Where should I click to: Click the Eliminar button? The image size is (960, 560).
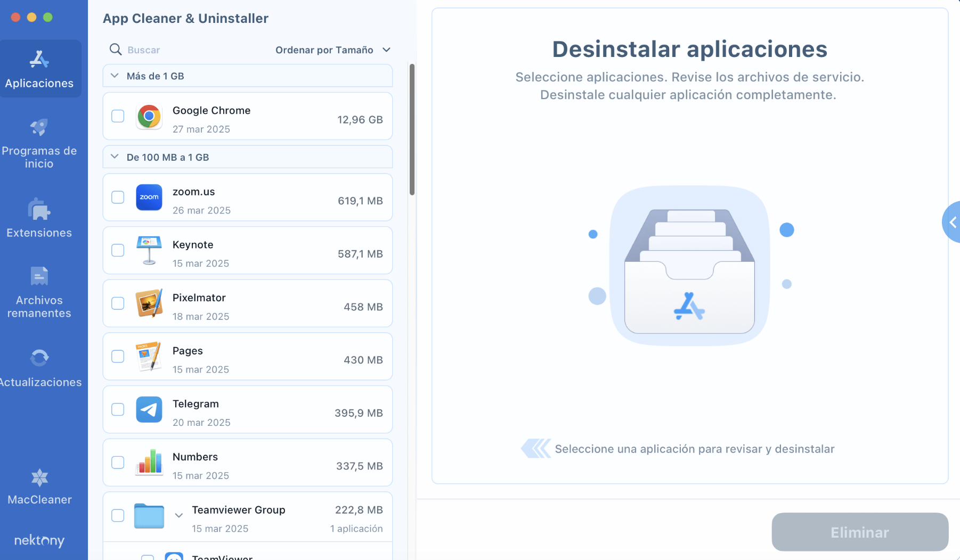859,532
